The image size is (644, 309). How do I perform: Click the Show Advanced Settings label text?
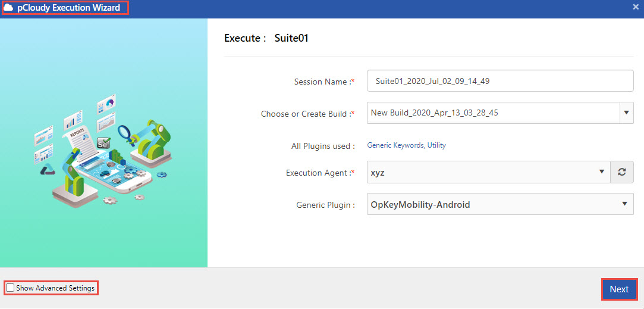(x=55, y=288)
